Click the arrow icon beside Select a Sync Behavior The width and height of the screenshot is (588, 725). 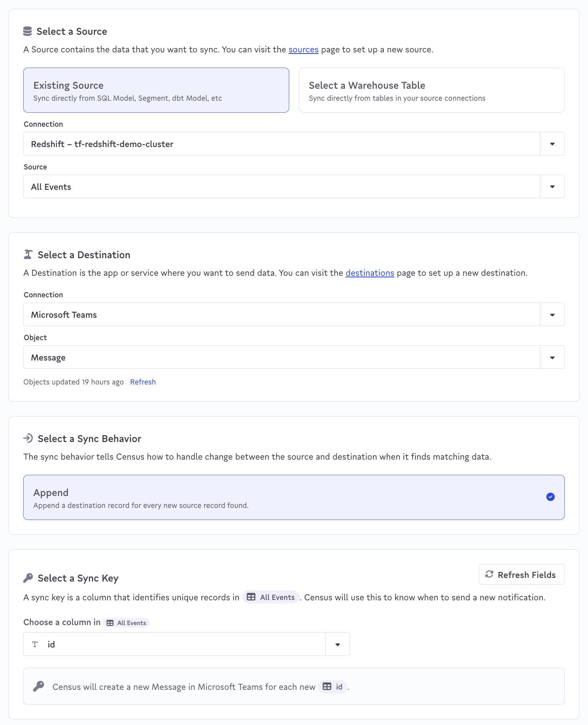point(28,438)
